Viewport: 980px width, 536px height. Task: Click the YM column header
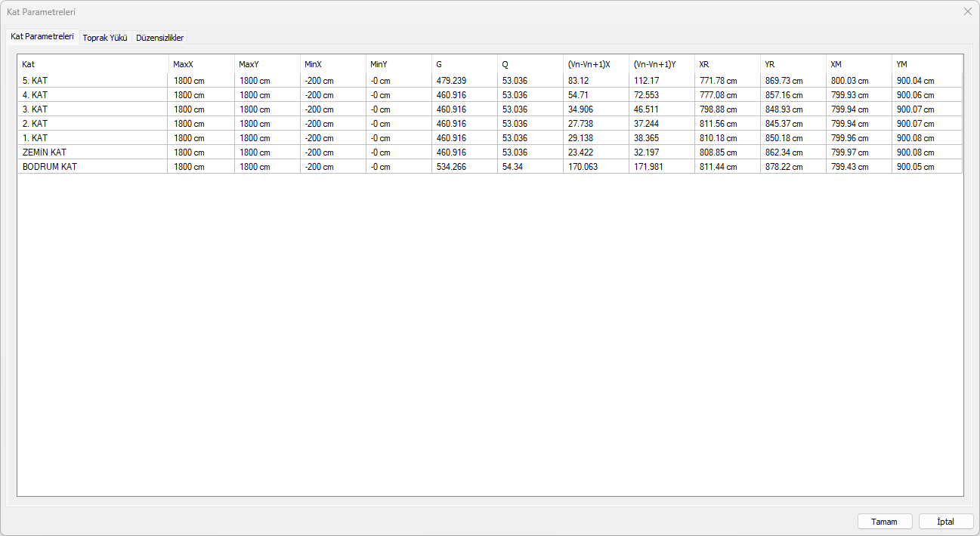(926, 64)
